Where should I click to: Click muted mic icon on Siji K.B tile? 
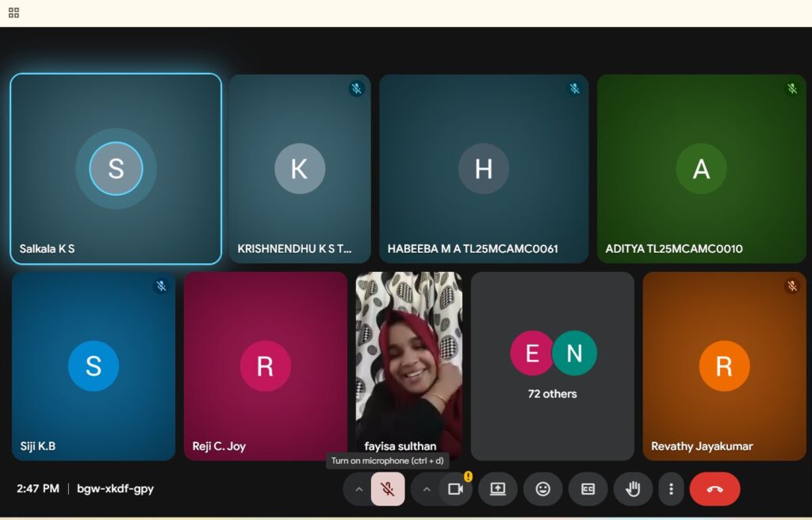pos(161,285)
